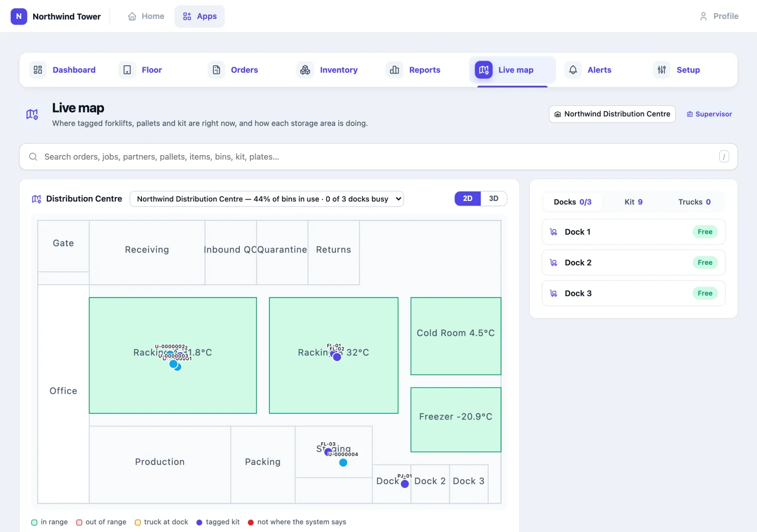Switch map view to 3D
757x532 pixels.
(493, 199)
